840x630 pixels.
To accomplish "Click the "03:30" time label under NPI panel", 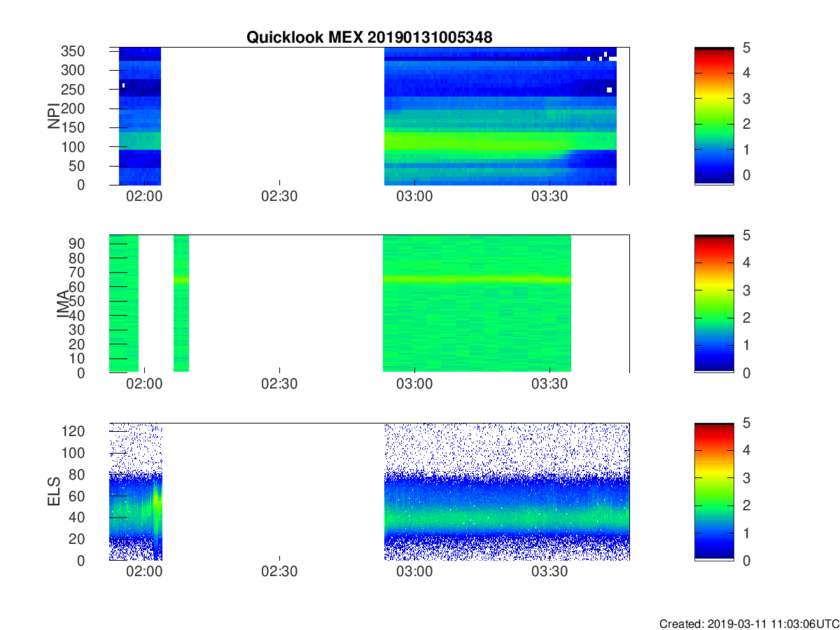I will (x=550, y=197).
